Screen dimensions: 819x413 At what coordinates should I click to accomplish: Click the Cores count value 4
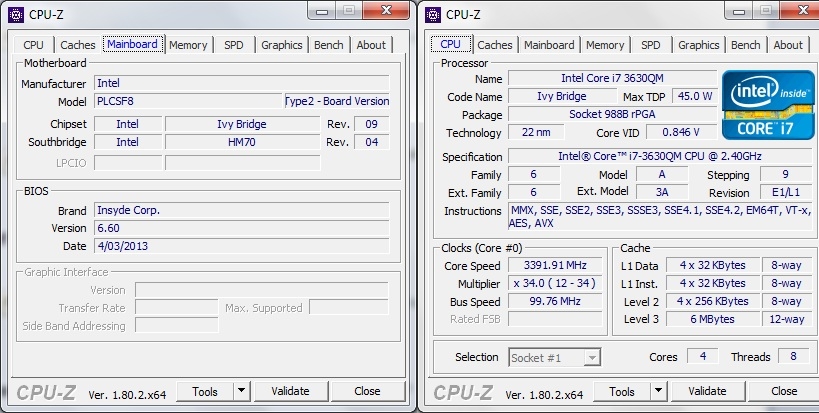(703, 356)
